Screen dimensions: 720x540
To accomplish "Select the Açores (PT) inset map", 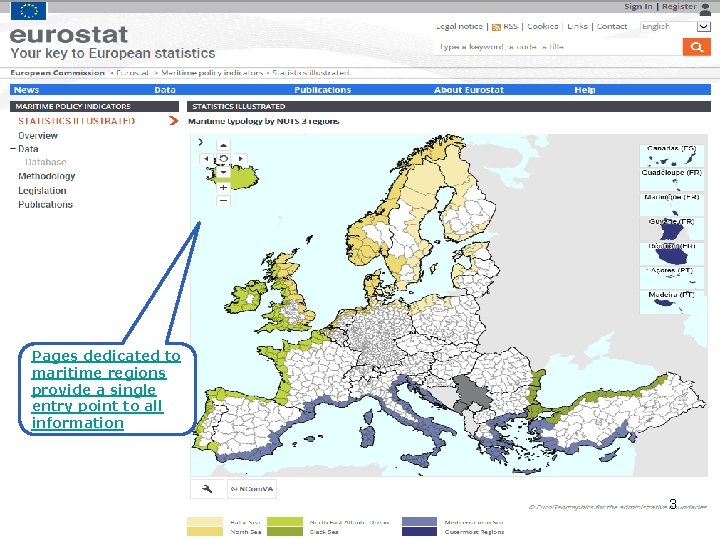I will click(x=671, y=277).
